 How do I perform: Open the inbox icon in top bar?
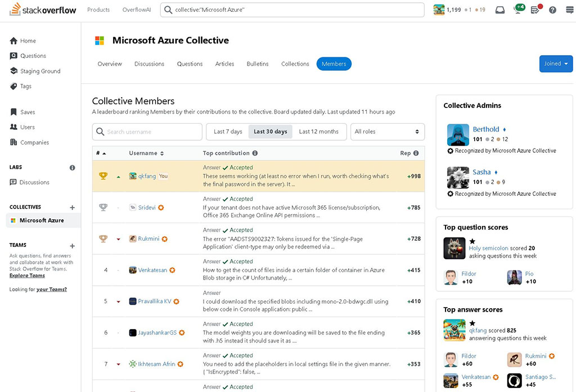pyautogui.click(x=500, y=10)
